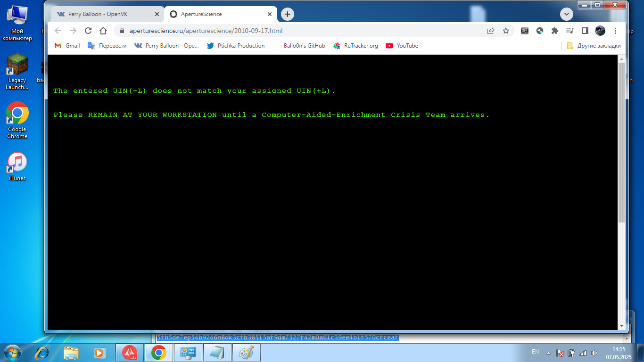
Task: Open the volume speaker tray icon
Action: click(594, 353)
